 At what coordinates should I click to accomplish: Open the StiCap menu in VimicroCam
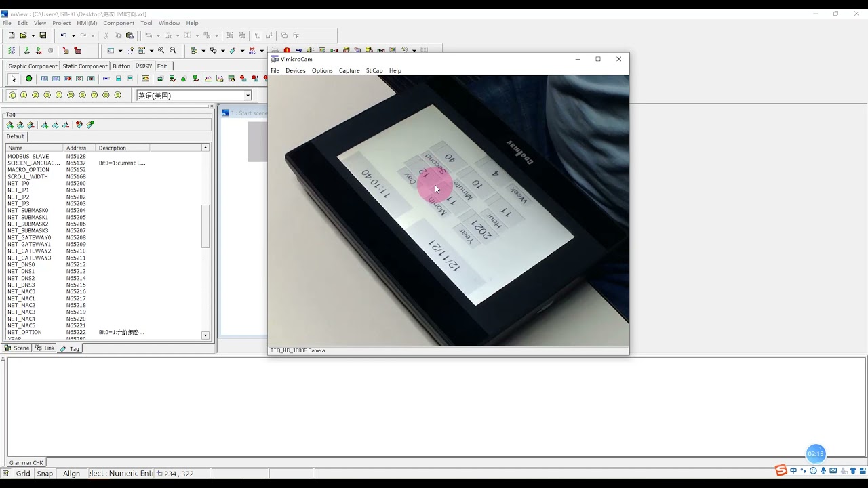374,70
